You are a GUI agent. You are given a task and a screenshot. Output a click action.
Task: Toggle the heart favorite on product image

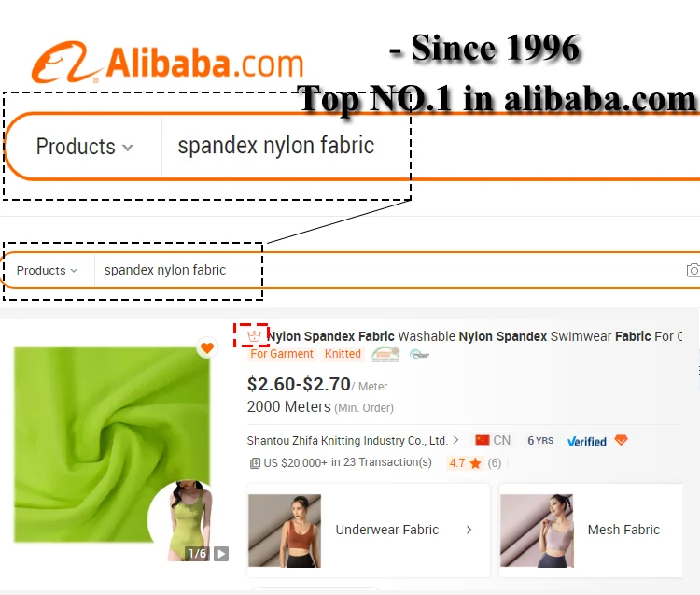click(x=206, y=347)
